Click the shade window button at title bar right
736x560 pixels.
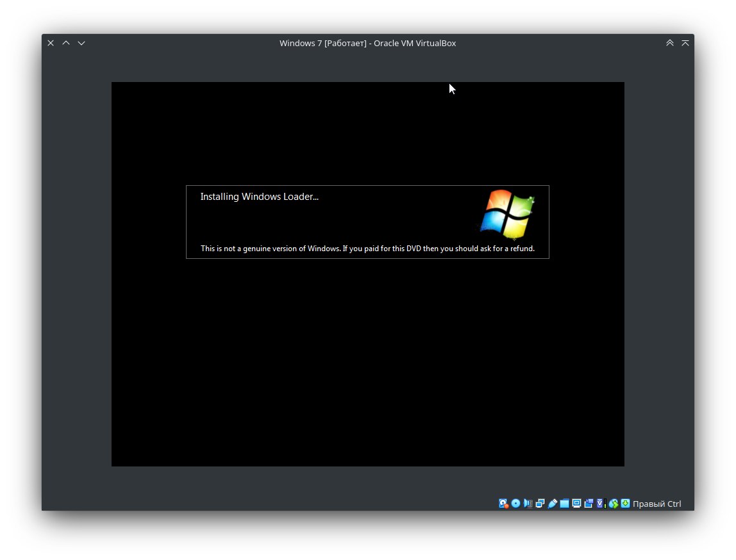[685, 43]
